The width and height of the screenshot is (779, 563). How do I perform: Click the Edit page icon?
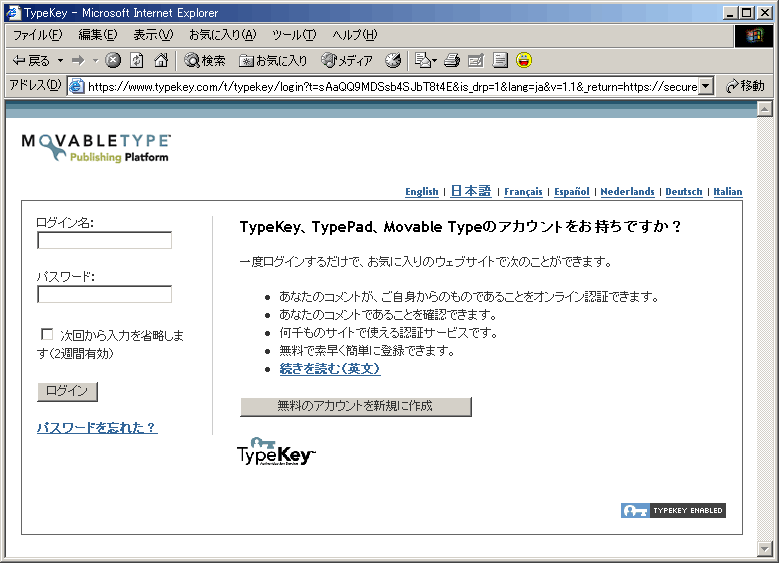475,61
